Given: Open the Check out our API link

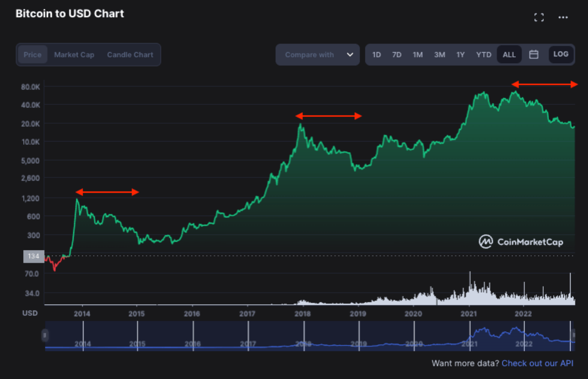Looking at the screenshot, I should tap(537, 363).
